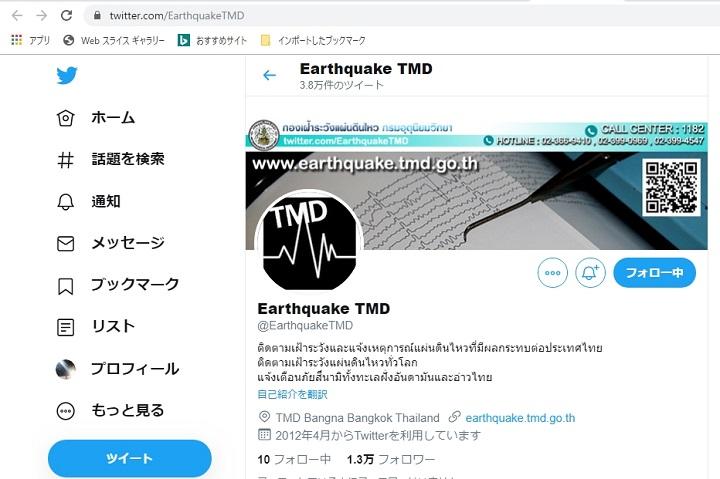
Task: Open プロフィール from the sidebar
Action: (x=117, y=369)
